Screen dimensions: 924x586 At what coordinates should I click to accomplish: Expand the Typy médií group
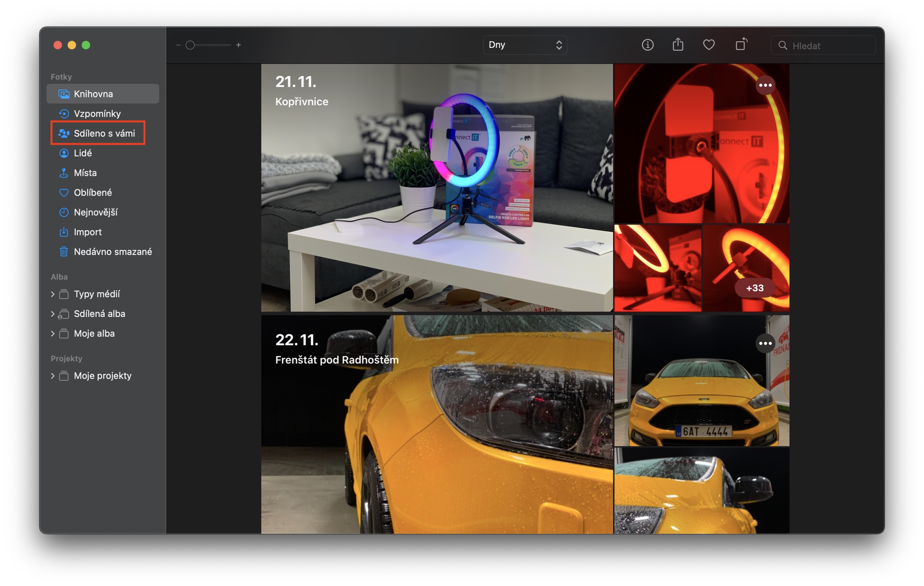click(52, 294)
